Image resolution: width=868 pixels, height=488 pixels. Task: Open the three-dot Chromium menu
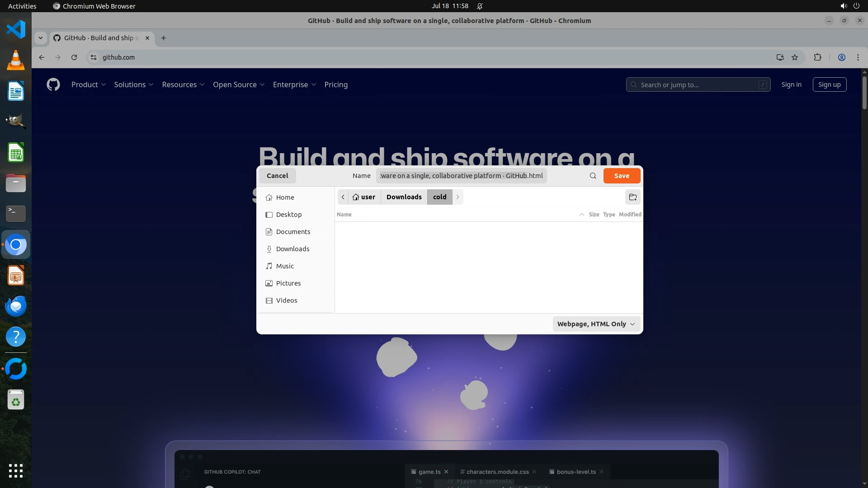[x=858, y=57]
